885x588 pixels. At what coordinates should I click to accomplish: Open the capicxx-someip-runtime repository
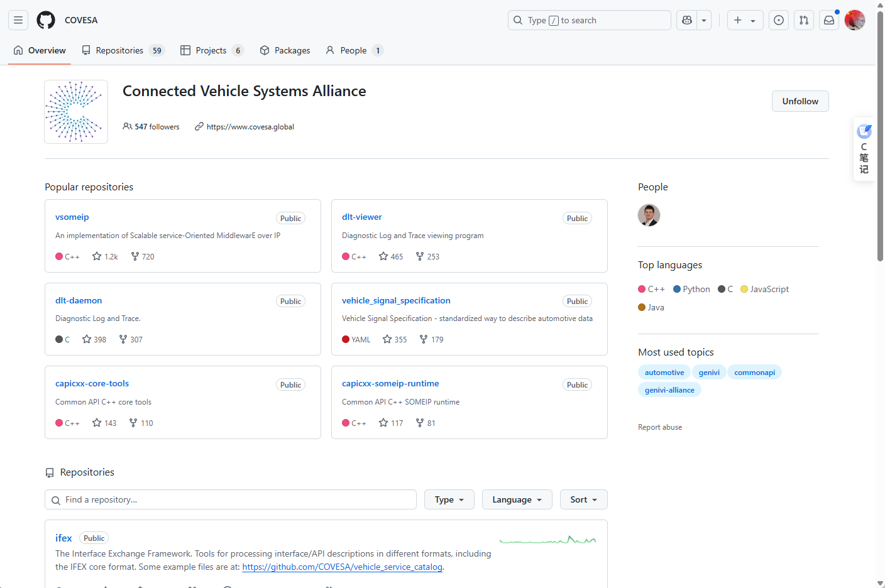390,383
